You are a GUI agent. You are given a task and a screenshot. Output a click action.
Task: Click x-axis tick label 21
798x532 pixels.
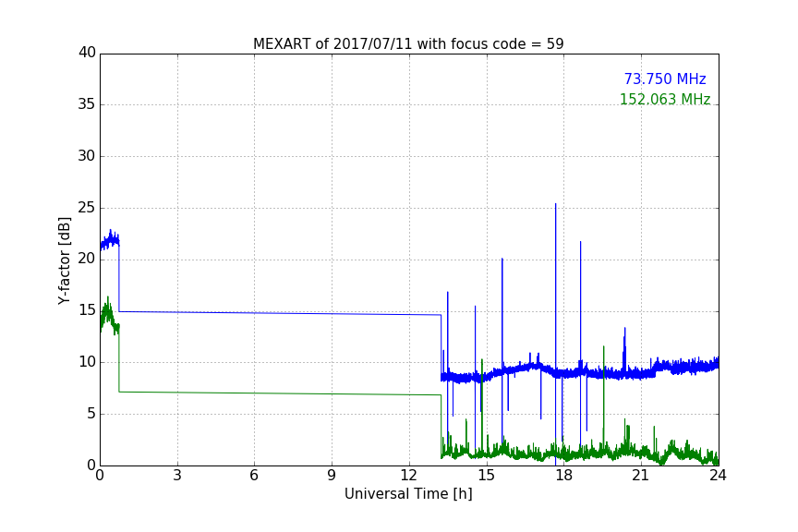click(641, 476)
